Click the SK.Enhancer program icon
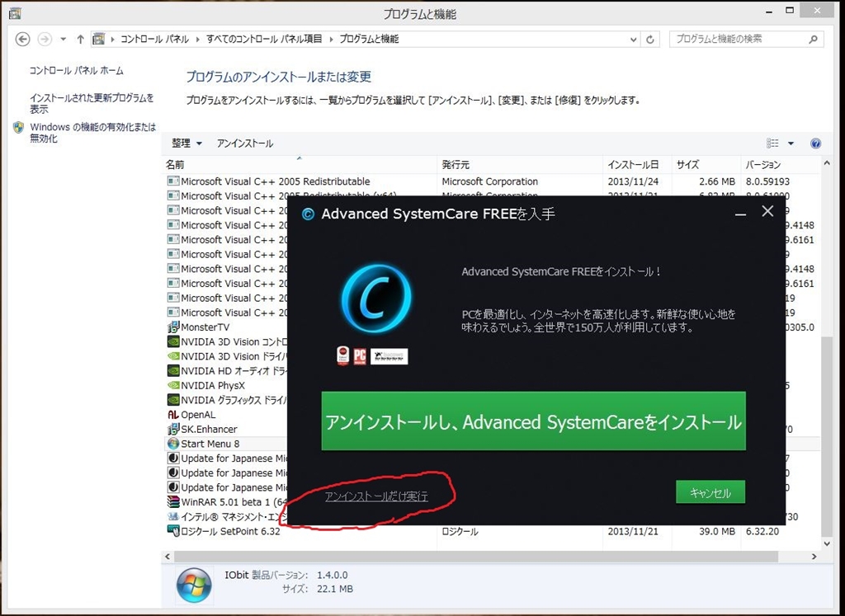 (x=173, y=429)
